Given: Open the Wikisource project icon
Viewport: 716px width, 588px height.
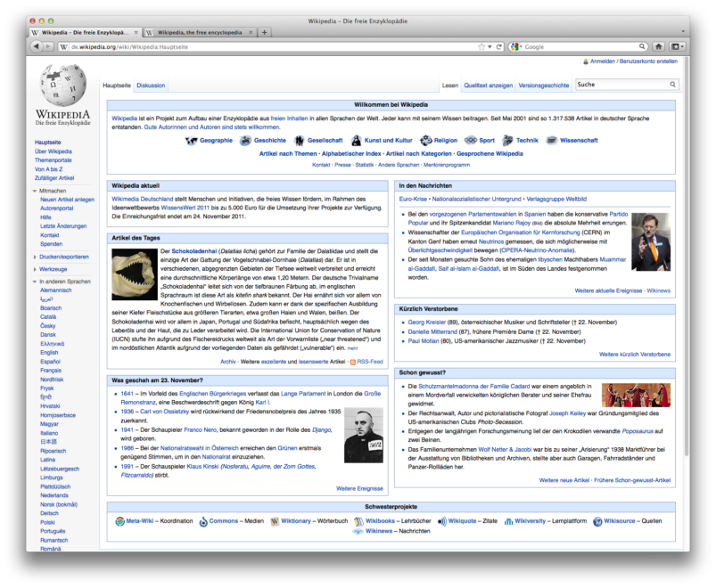Looking at the screenshot, I should pos(597,521).
